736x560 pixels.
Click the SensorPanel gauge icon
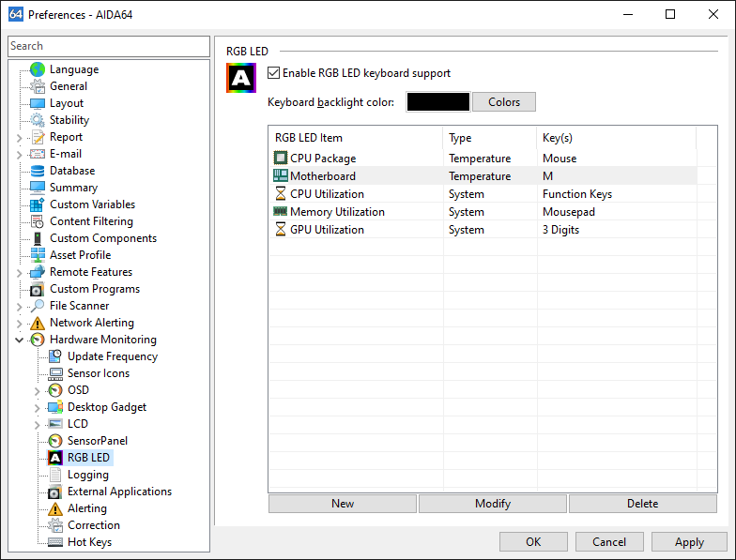55,441
